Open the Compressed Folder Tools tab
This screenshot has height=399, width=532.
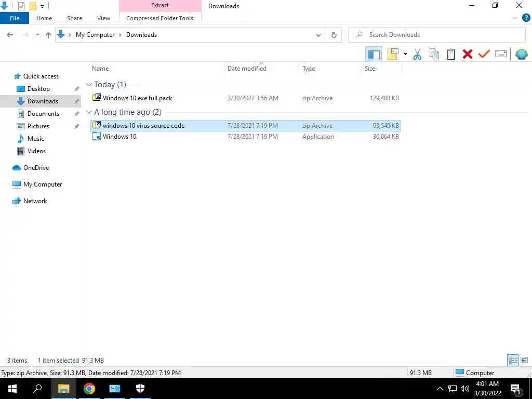(x=160, y=18)
